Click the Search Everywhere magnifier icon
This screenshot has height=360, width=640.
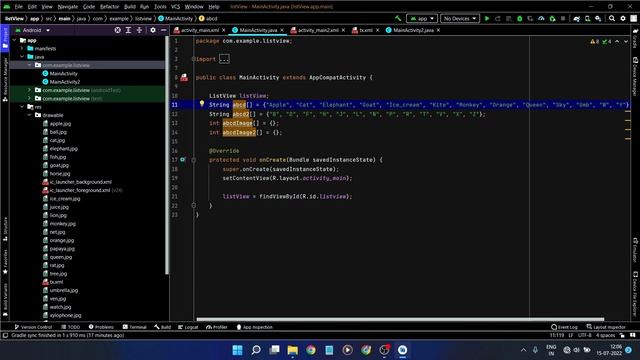tap(612, 18)
